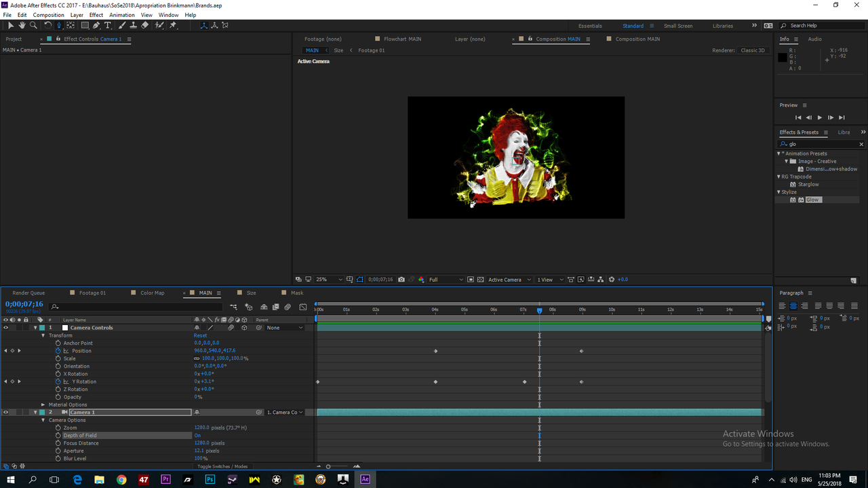This screenshot has height=488, width=868.
Task: Toggle the Scale constrain proportions link
Action: coord(197,358)
